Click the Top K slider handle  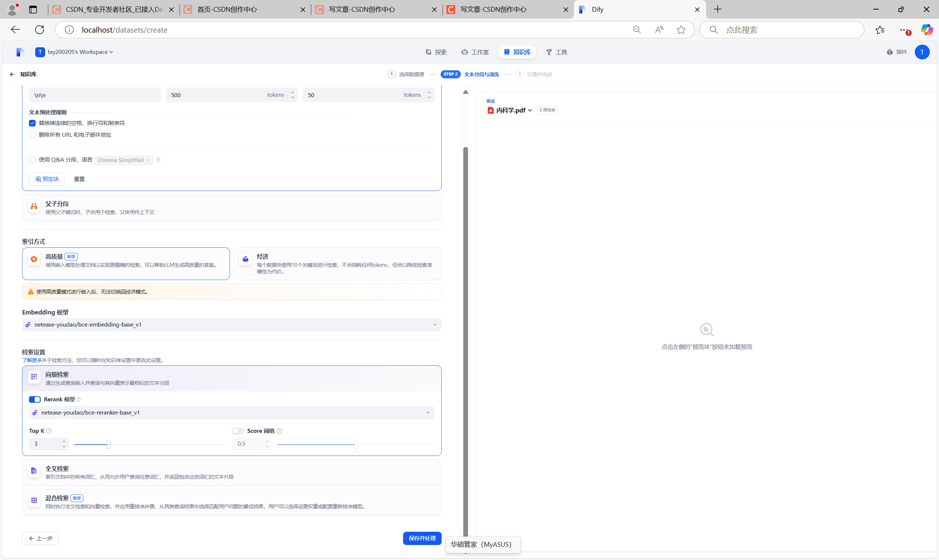tap(109, 444)
